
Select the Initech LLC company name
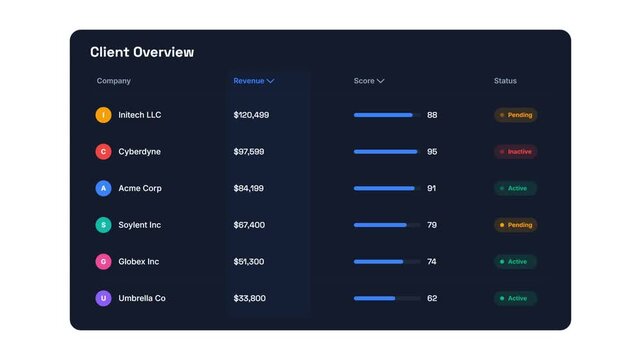click(140, 115)
